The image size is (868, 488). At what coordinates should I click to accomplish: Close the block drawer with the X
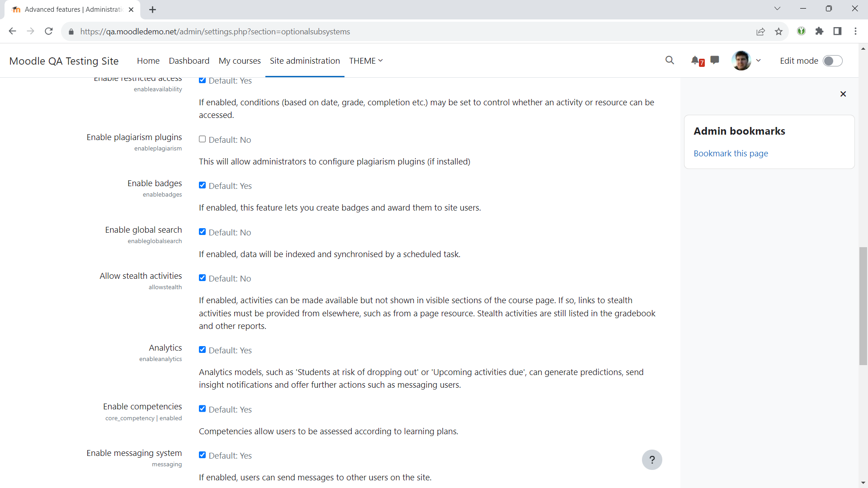point(843,94)
